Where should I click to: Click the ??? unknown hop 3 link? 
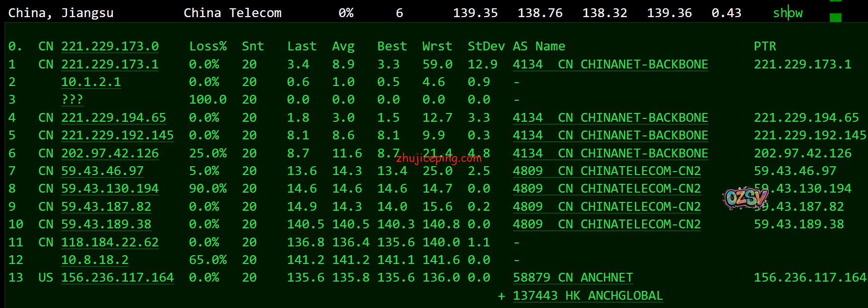[x=72, y=100]
